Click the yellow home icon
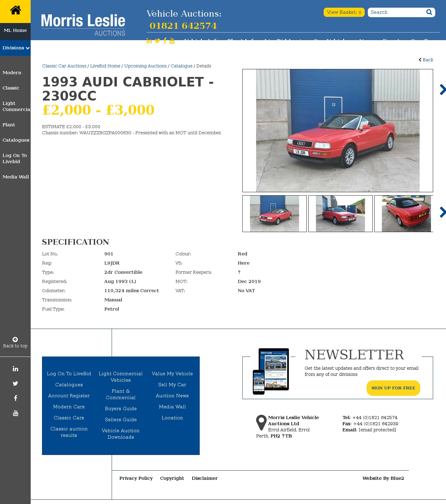The height and width of the screenshot is (504, 446). pyautogui.click(x=15, y=10)
